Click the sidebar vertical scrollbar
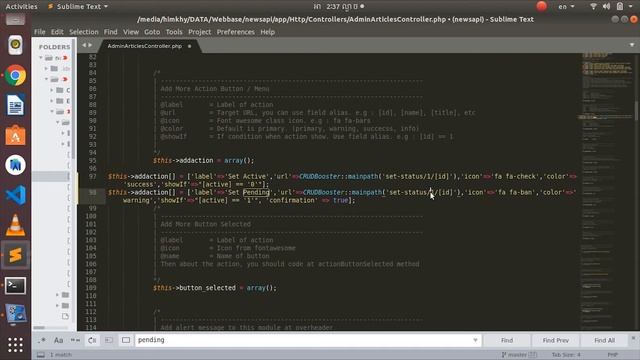 point(73,100)
